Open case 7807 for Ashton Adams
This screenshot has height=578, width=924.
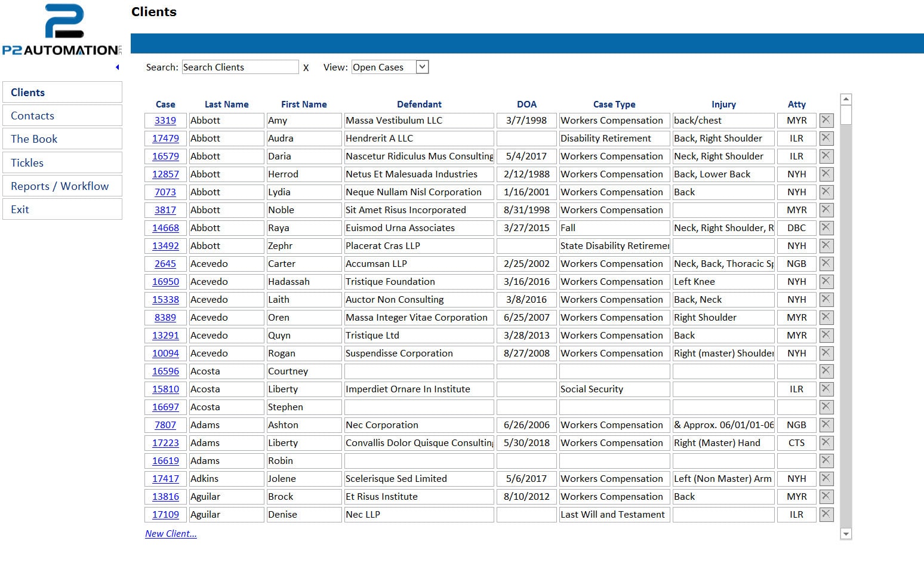[165, 425]
